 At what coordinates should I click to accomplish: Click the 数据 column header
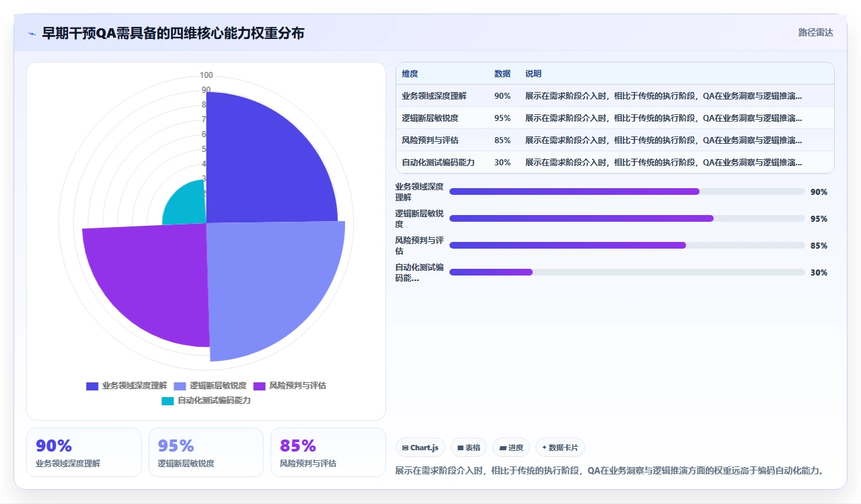tap(502, 74)
